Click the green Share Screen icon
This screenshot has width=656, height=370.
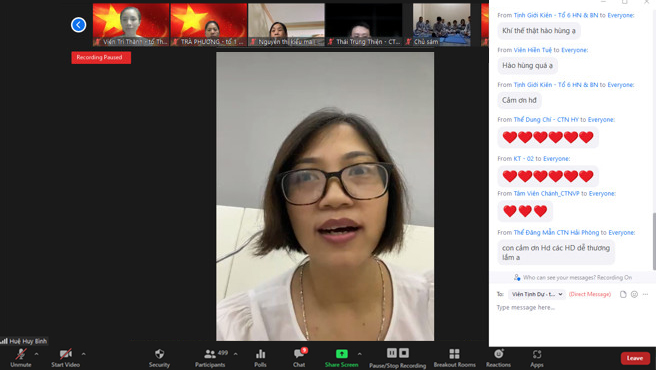pyautogui.click(x=341, y=354)
